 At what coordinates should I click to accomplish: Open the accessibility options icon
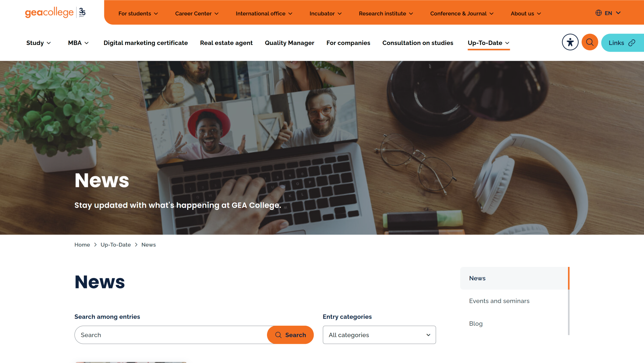tap(570, 42)
